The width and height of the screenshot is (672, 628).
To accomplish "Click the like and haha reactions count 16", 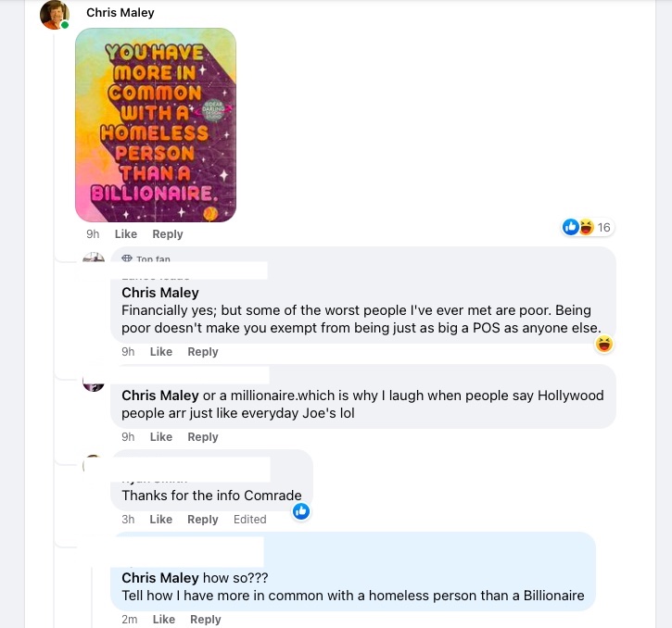I will click(589, 228).
